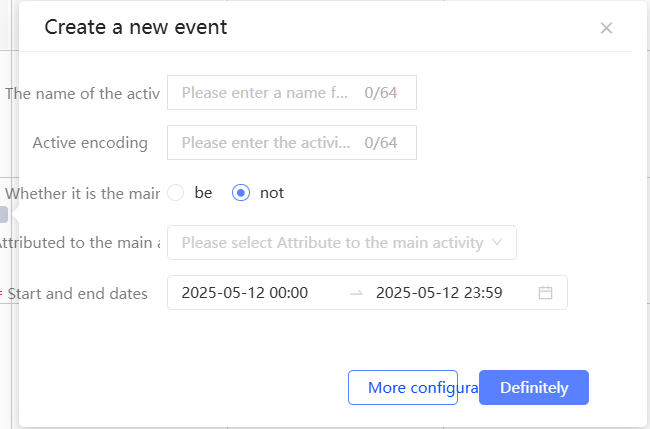Viewport: 650px width, 429px height.
Task: Click the 0/64 counter in name field
Action: [383, 93]
